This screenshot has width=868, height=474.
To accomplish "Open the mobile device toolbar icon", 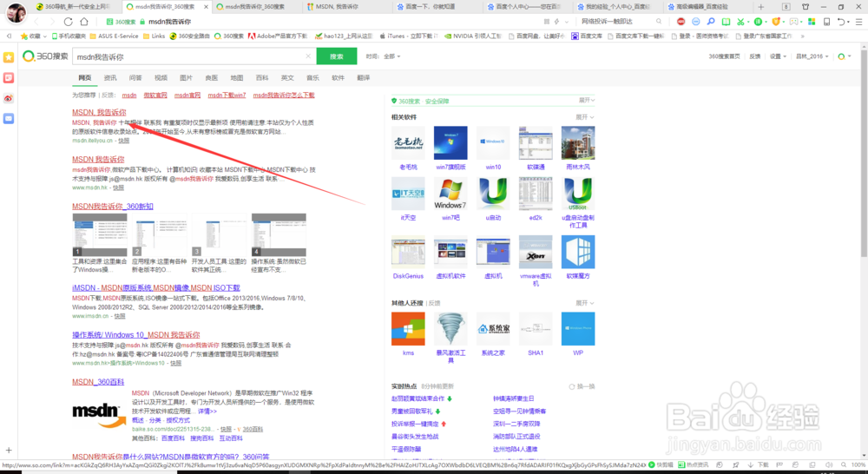I will [826, 22].
